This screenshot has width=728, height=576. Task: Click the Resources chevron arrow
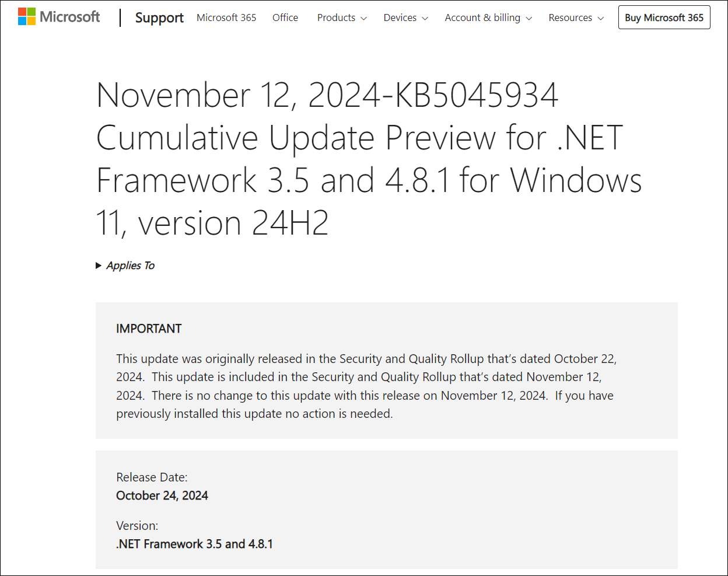pos(601,19)
